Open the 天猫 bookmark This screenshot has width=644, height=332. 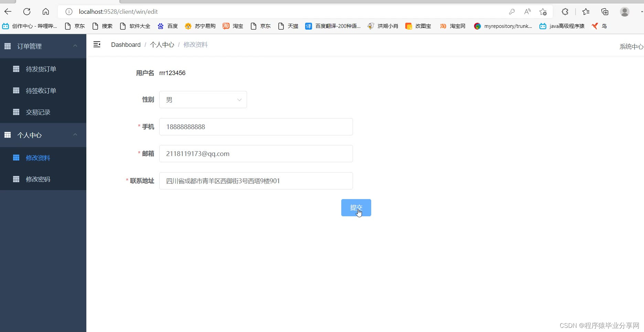[x=288, y=26]
